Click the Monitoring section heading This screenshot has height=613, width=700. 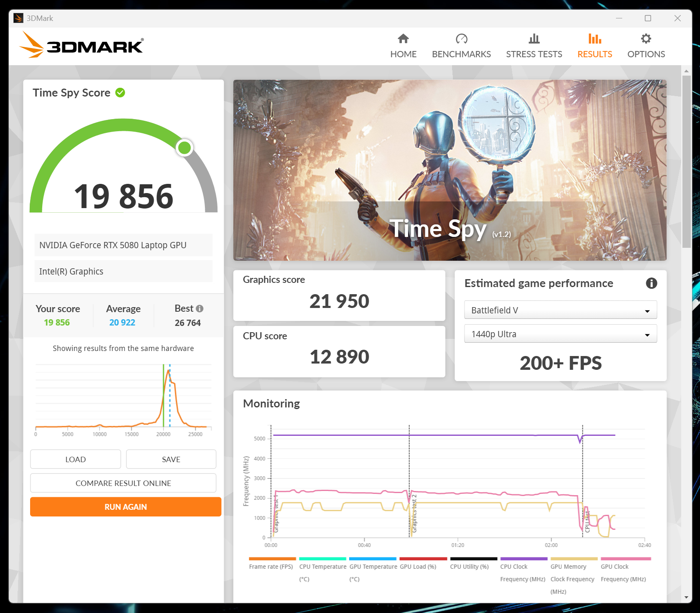click(271, 404)
